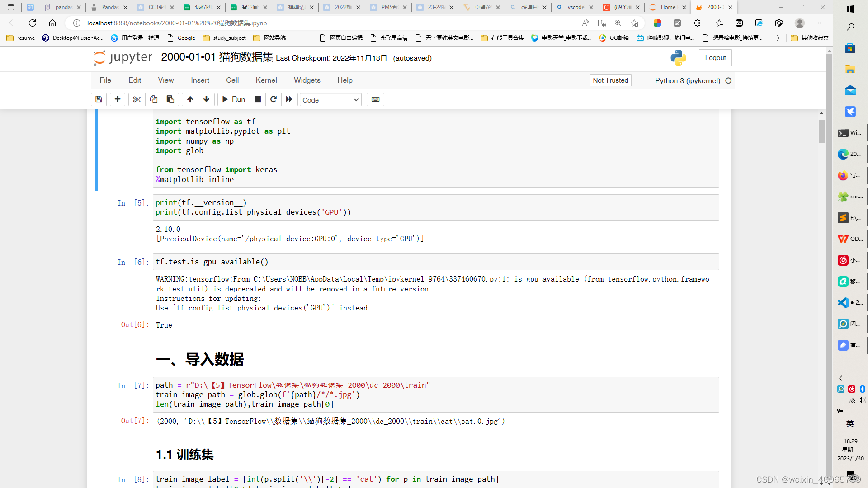Interrupt the kernel with stop icon

pyautogui.click(x=258, y=99)
